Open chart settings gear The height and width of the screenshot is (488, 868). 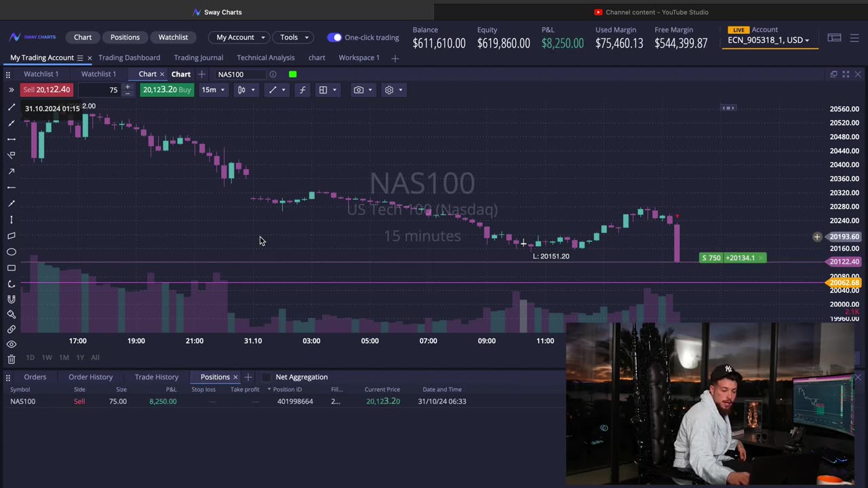click(x=389, y=89)
